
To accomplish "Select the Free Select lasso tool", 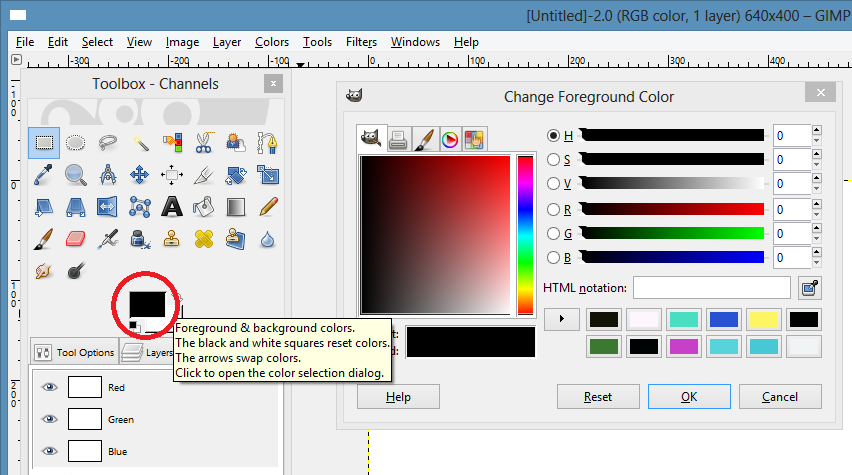I will 108,143.
